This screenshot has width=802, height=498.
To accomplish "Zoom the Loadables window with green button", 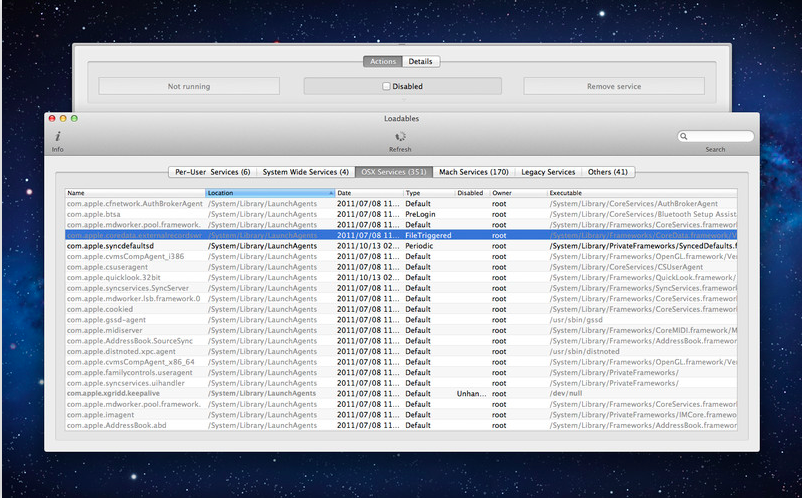I will click(74, 119).
